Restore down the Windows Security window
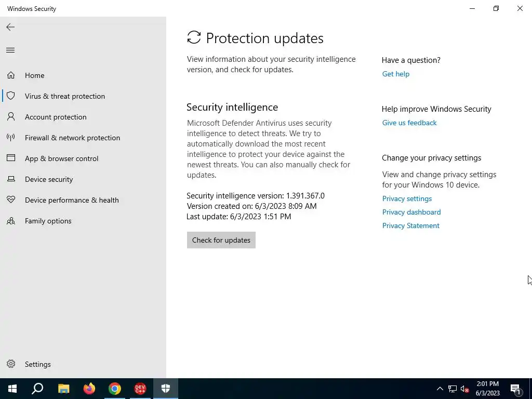This screenshot has height=399, width=532. click(x=496, y=8)
